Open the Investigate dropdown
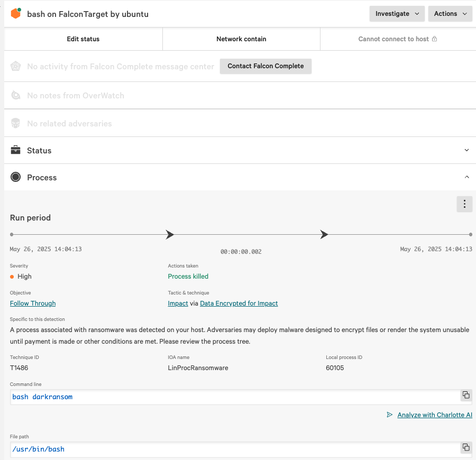 [397, 14]
